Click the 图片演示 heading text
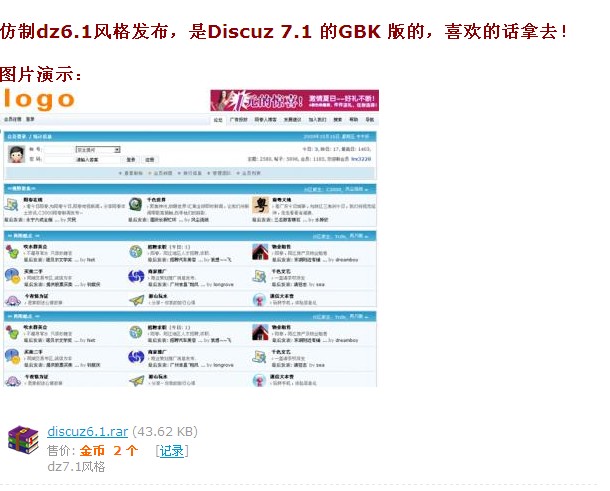Viewport: 610px width, 491px height. point(40,74)
